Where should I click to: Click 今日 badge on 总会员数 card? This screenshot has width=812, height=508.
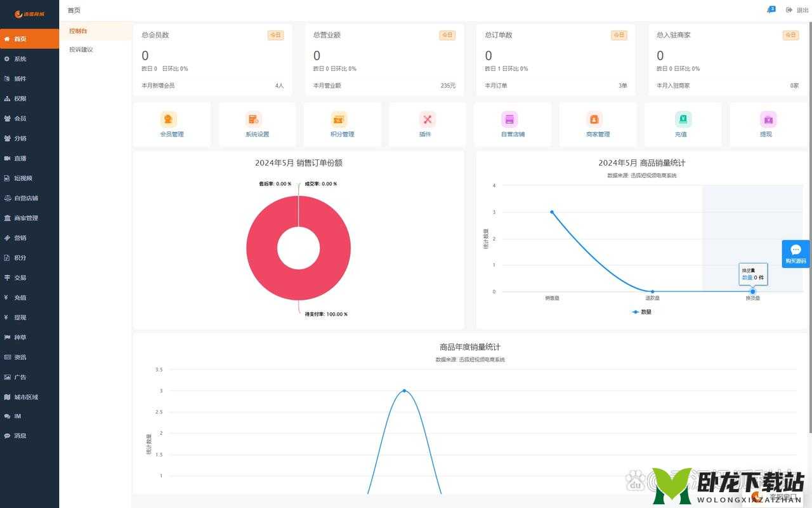275,36
